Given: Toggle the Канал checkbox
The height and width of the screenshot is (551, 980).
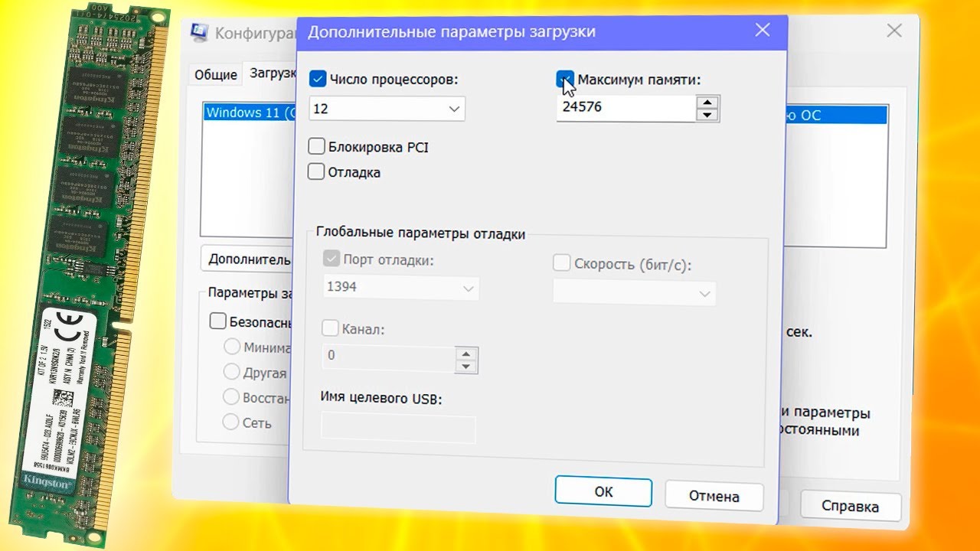Looking at the screenshot, I should coord(330,328).
